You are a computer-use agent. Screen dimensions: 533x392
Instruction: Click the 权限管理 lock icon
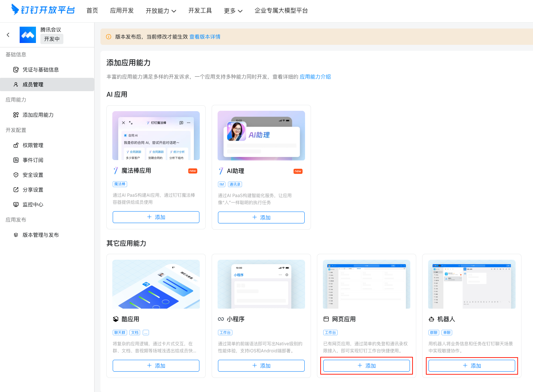16,145
